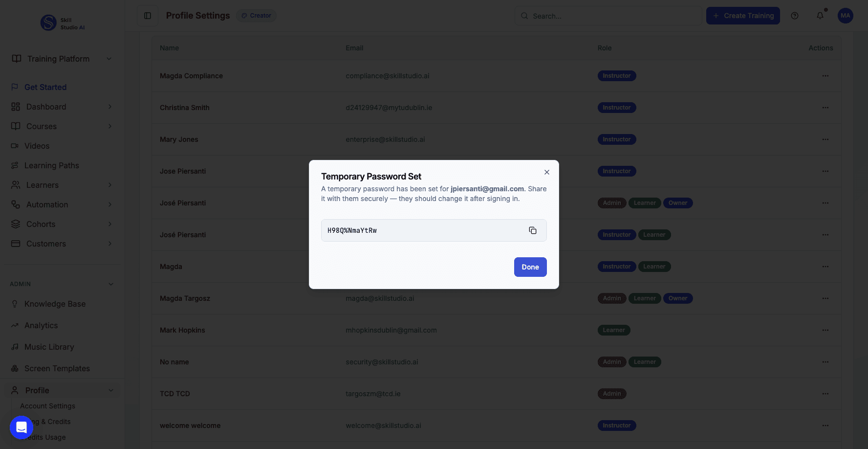Collapse the ADMIN section
The image size is (868, 449).
pyautogui.click(x=110, y=284)
